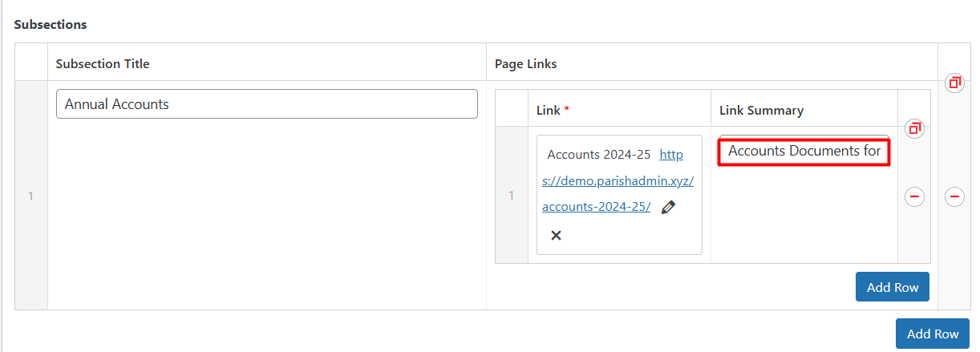Remove the selected link with the X icon

click(556, 235)
